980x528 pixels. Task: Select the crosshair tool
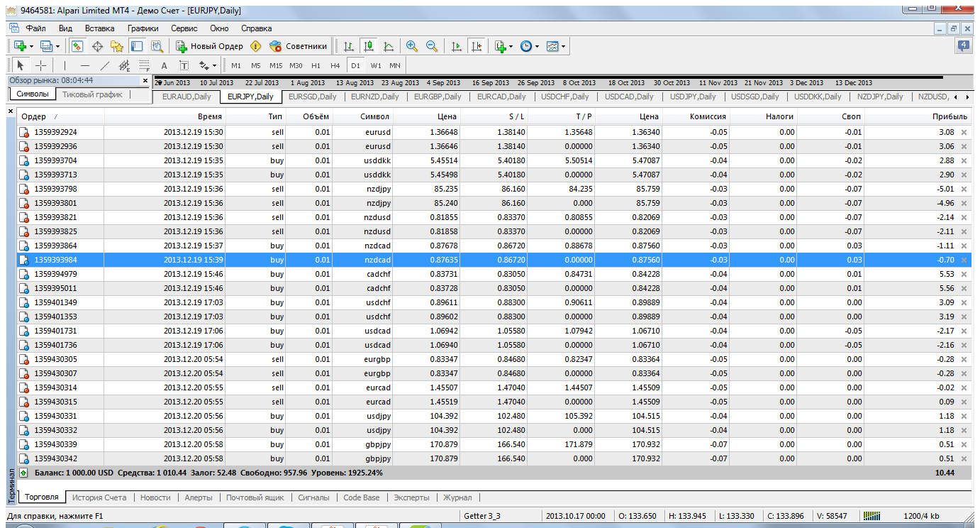pos(40,65)
